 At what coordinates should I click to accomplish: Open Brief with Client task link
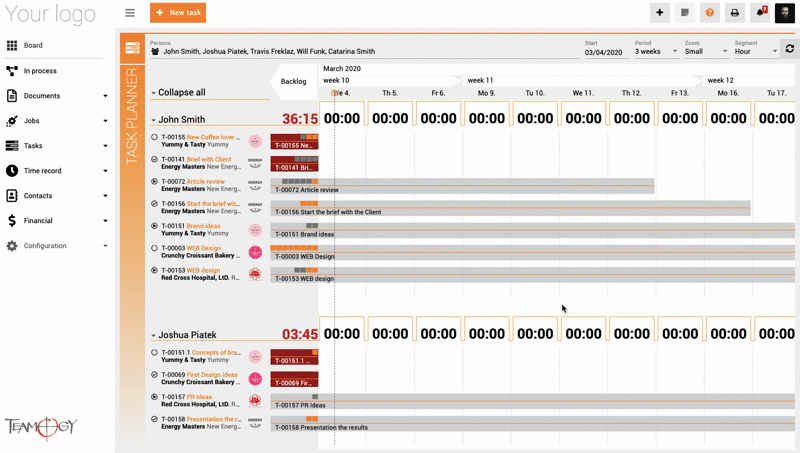[209, 159]
